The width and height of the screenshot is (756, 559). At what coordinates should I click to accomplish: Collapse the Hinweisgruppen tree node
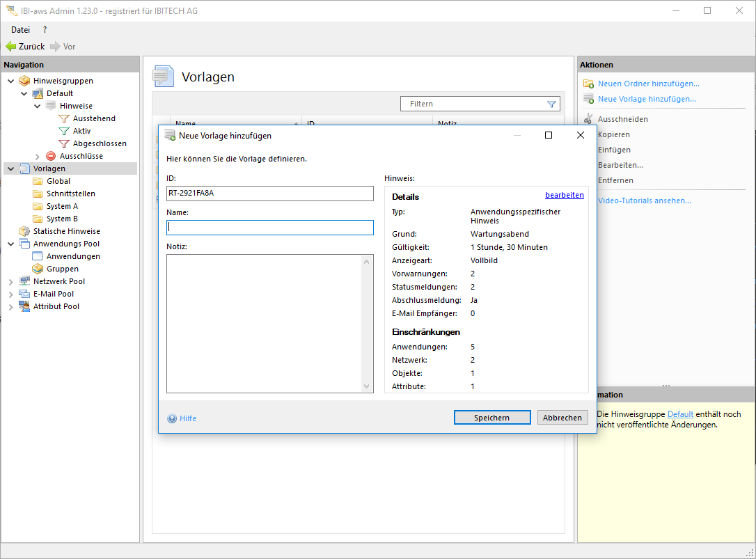(10, 81)
